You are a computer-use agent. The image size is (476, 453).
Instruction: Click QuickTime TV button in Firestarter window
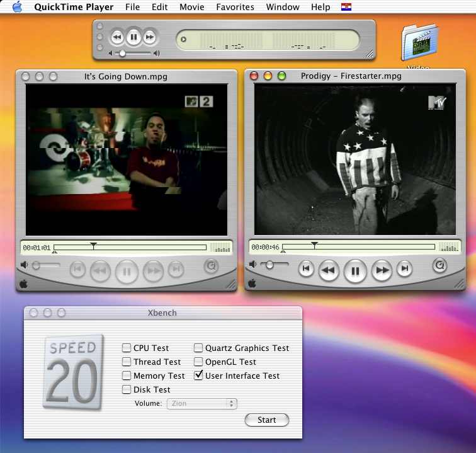point(439,265)
